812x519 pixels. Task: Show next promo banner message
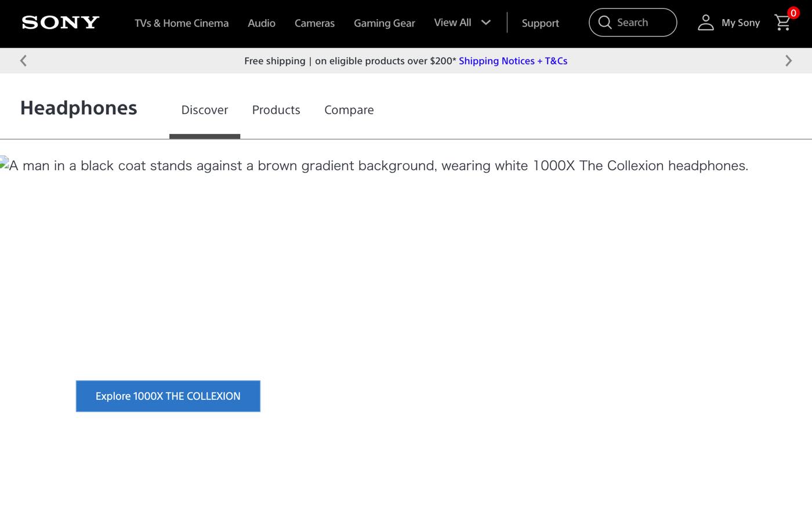click(x=788, y=61)
